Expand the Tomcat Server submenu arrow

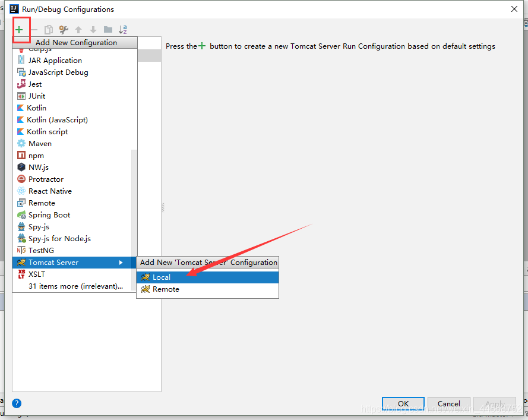(121, 263)
